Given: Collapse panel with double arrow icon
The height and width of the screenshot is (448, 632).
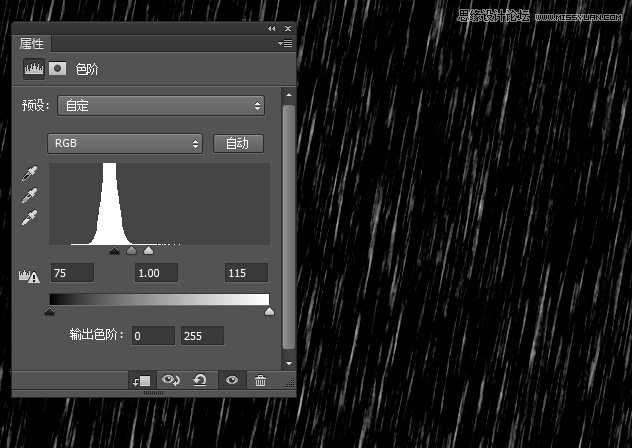Looking at the screenshot, I should pyautogui.click(x=272, y=29).
